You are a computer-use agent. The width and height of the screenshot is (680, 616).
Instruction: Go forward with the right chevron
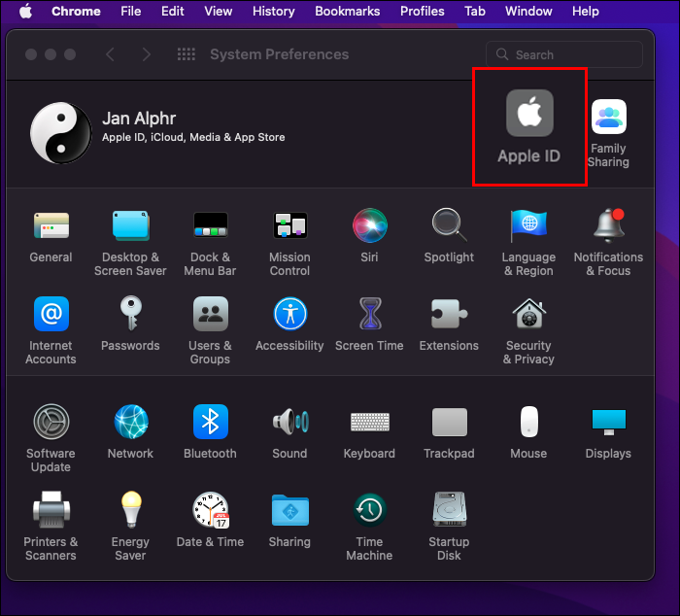click(147, 54)
